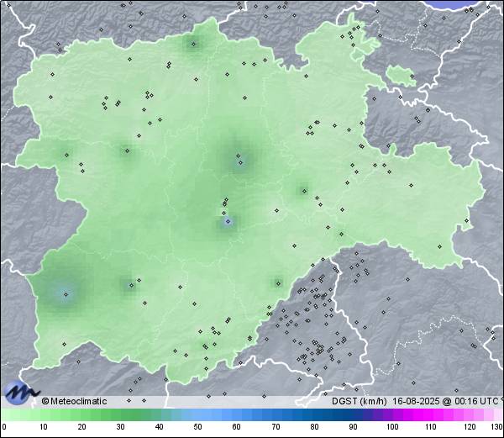The height and width of the screenshot is (438, 504).
Task: Click the scale label 50
Action: [x=197, y=427]
